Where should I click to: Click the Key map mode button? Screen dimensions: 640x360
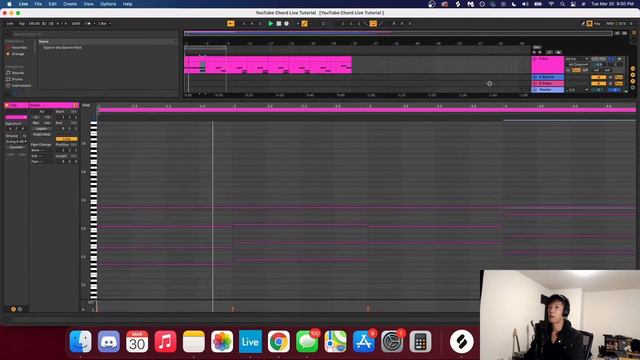(598, 24)
